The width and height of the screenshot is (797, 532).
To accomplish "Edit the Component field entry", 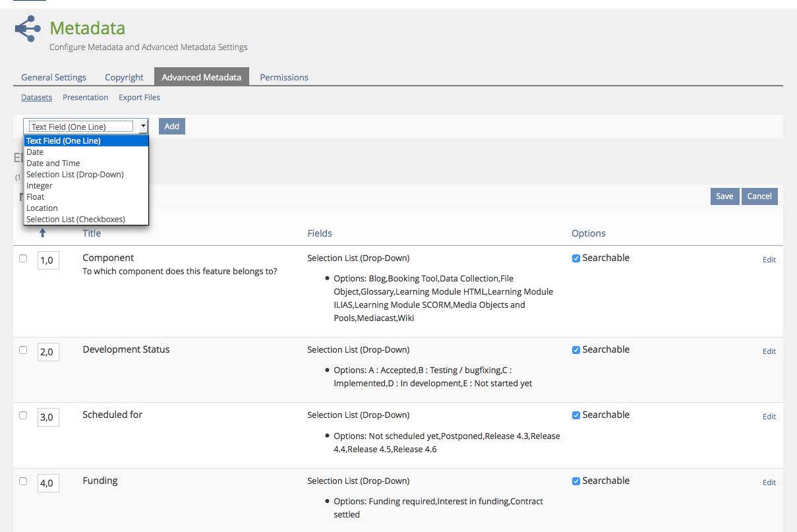I will pos(769,260).
